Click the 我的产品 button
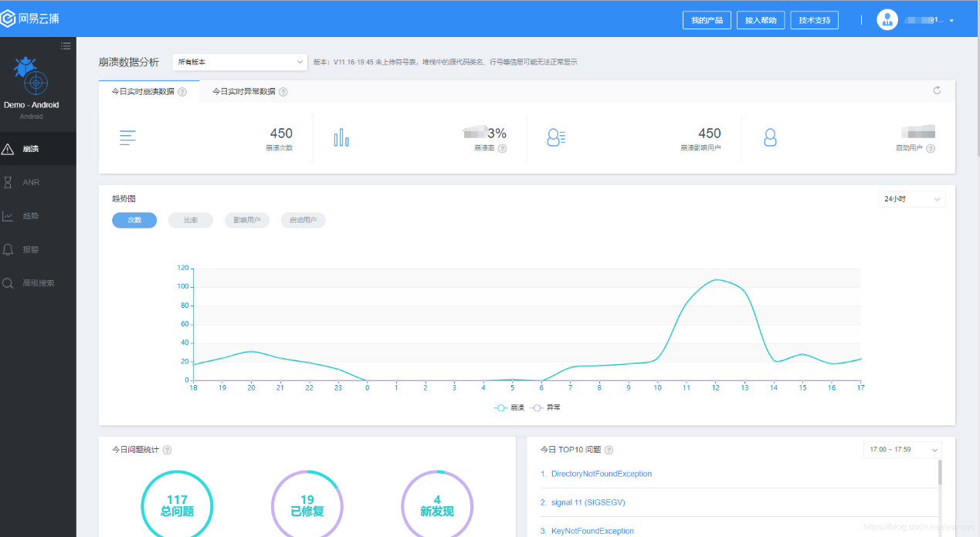980x537 pixels. (x=707, y=20)
